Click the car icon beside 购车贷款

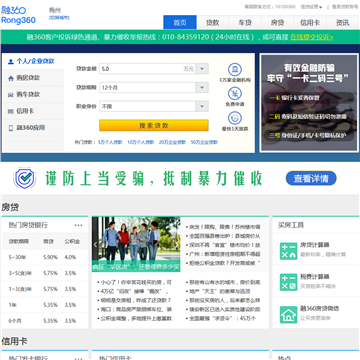click(11, 95)
